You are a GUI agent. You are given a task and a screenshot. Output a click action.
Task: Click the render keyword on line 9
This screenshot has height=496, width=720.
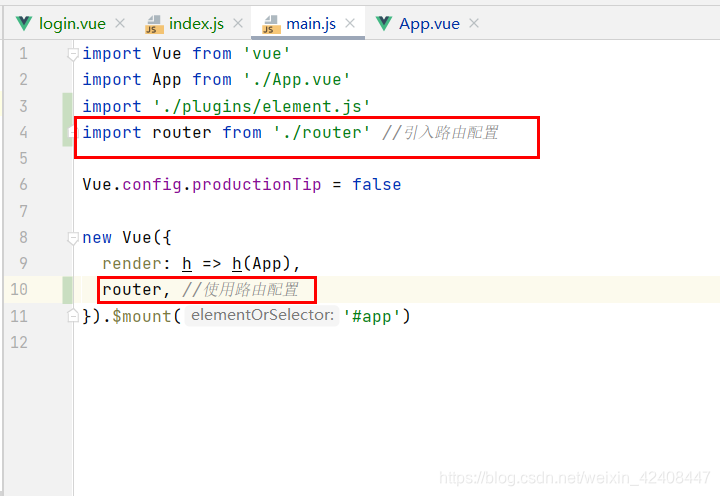pos(132,264)
